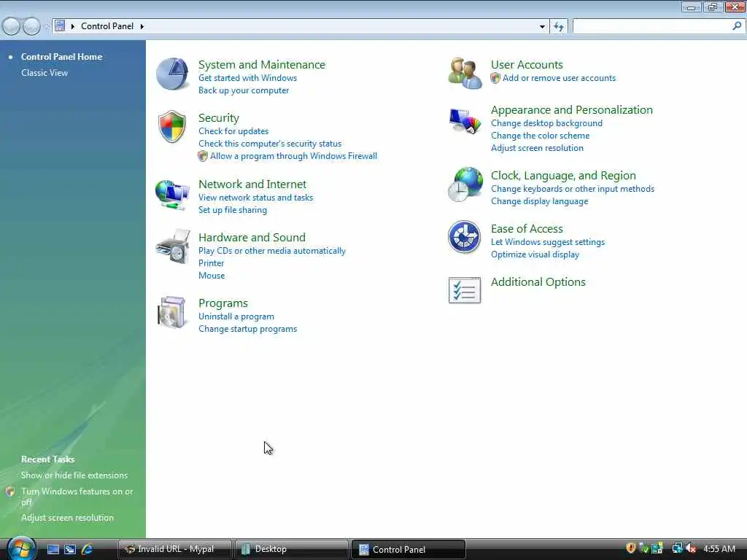747x560 pixels.
Task: Go back with the Back arrow button
Action: pyautogui.click(x=11, y=26)
